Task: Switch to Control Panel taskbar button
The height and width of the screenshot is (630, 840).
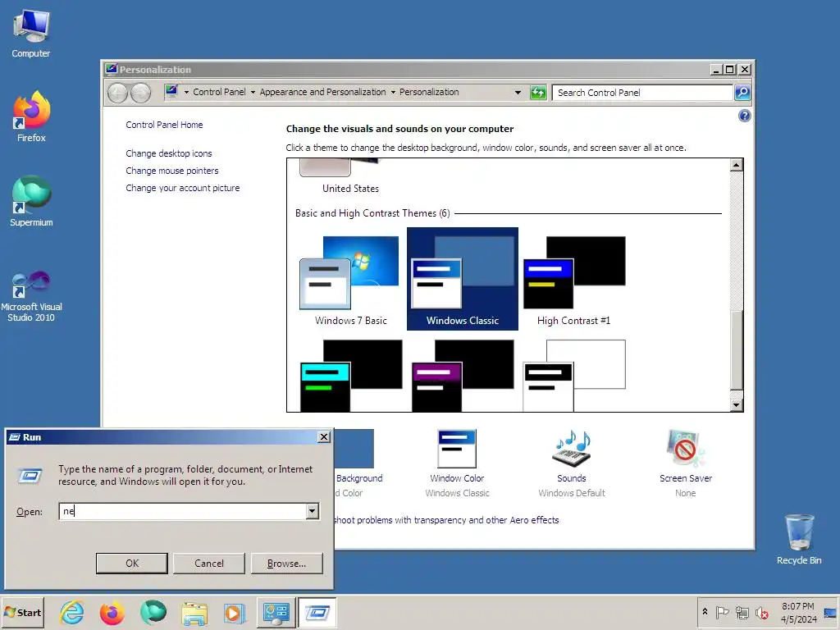Action: pyautogui.click(x=276, y=612)
